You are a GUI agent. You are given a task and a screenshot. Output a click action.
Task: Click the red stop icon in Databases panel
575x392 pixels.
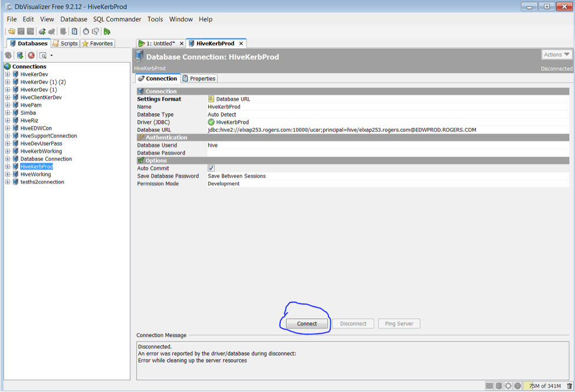click(31, 55)
